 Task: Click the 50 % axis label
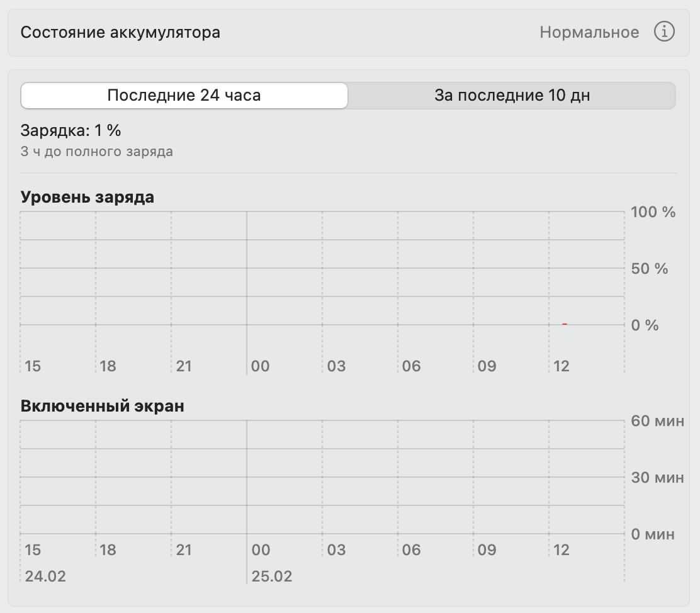[649, 268]
